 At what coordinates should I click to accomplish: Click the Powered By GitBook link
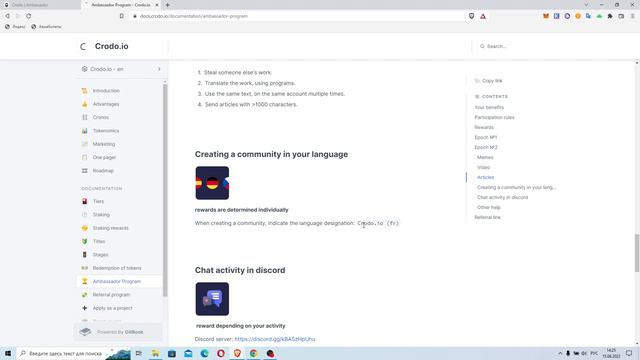pos(118,332)
